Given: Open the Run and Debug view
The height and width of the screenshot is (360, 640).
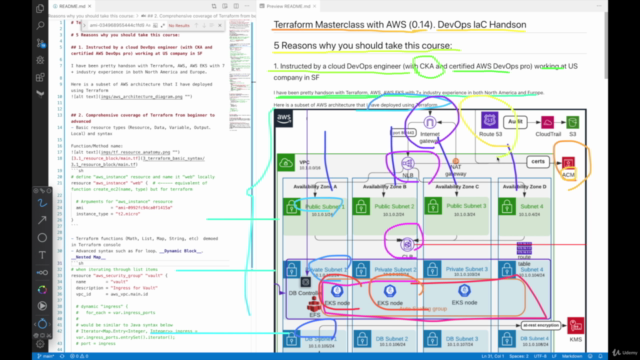Looking at the screenshot, I should (x=40, y=60).
